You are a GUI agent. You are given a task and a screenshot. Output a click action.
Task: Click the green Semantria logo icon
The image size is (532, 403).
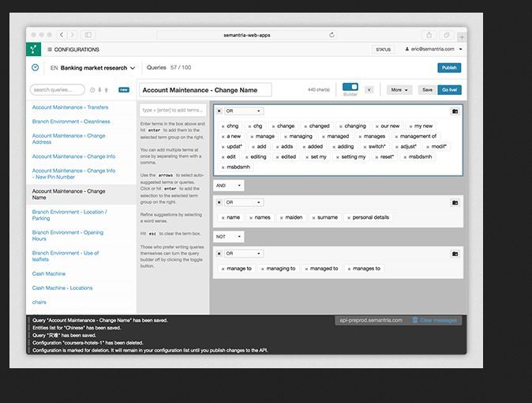click(33, 49)
